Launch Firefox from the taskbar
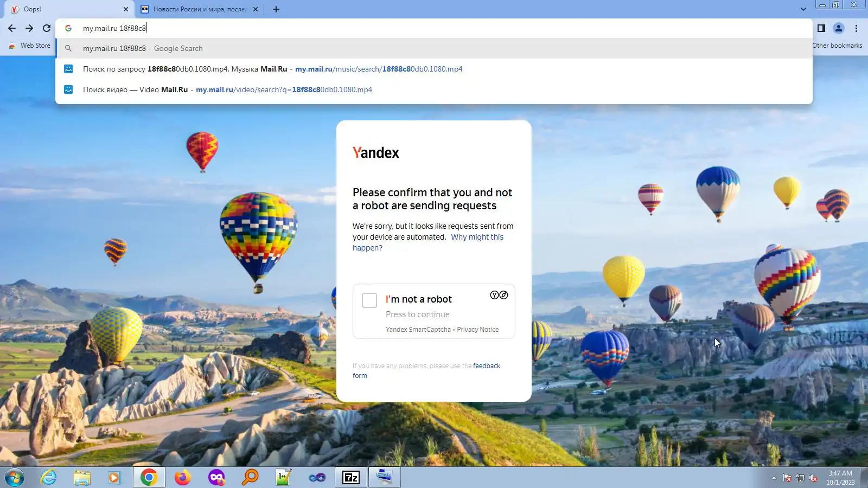The width and height of the screenshot is (868, 488). (183, 478)
